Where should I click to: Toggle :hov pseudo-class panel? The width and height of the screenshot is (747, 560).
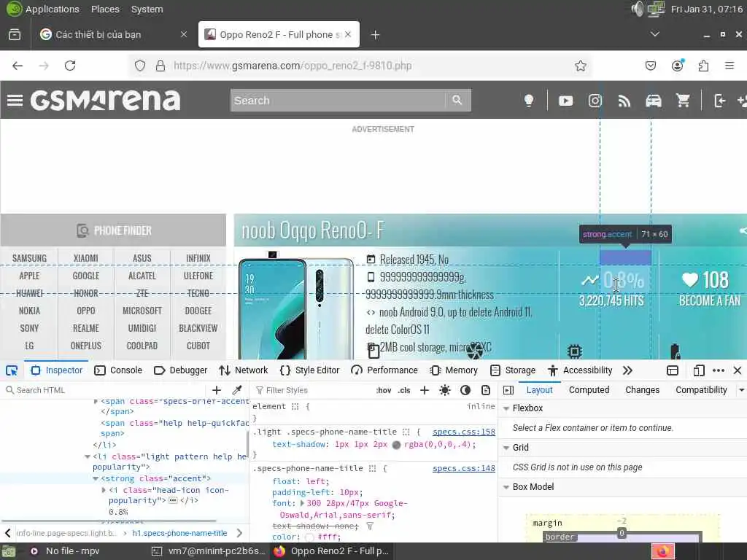point(384,391)
